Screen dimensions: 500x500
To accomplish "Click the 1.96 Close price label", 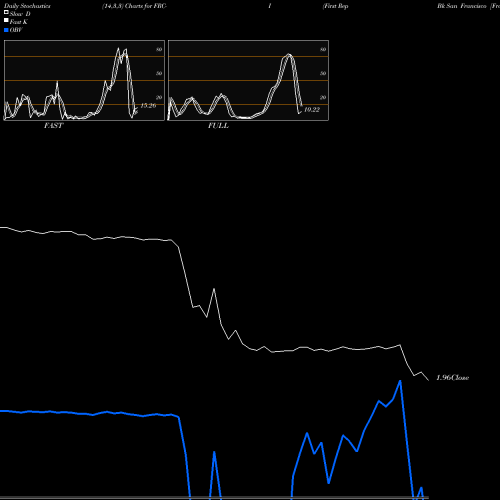I will [x=453, y=378].
